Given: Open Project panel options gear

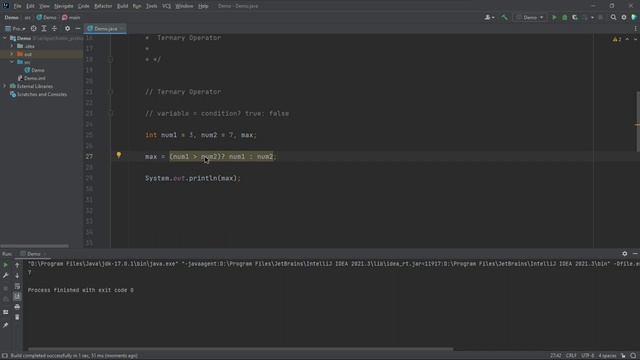Looking at the screenshot, I should [67, 29].
